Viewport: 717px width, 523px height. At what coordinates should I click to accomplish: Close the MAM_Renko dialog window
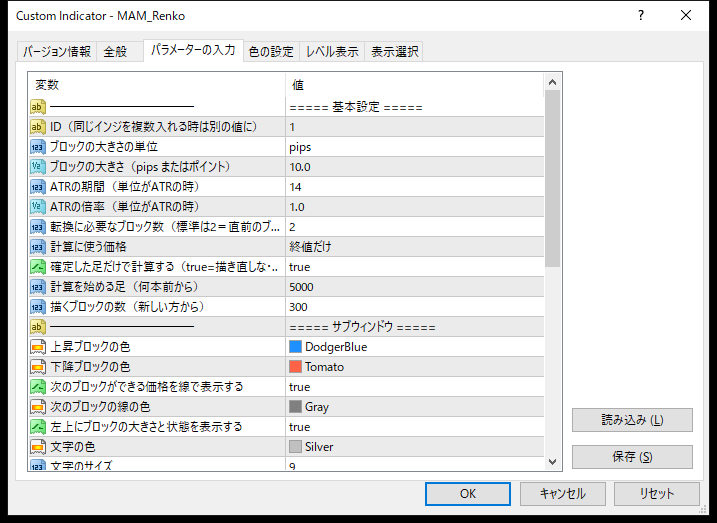coord(686,16)
